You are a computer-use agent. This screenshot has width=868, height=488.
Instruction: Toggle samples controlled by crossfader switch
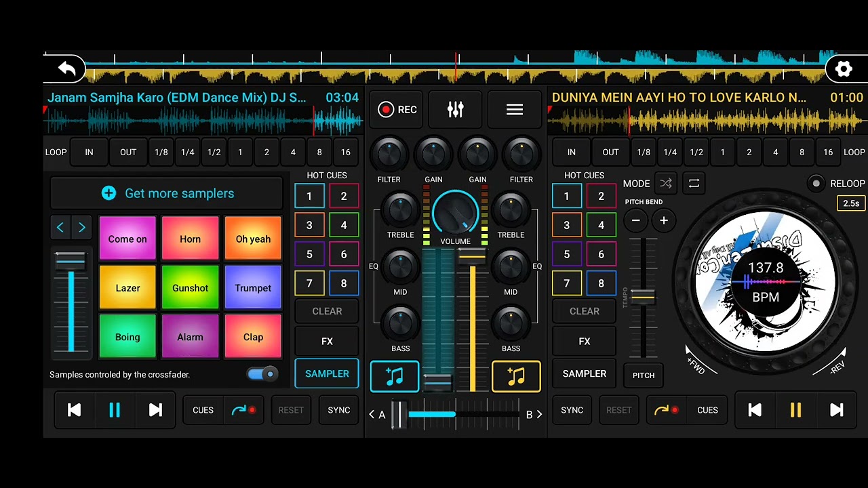(x=263, y=374)
